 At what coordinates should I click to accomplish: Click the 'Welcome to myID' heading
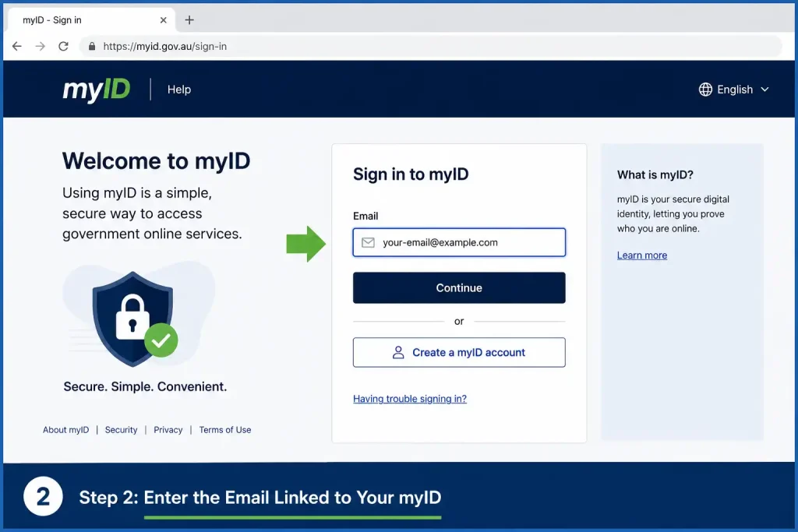coord(156,161)
